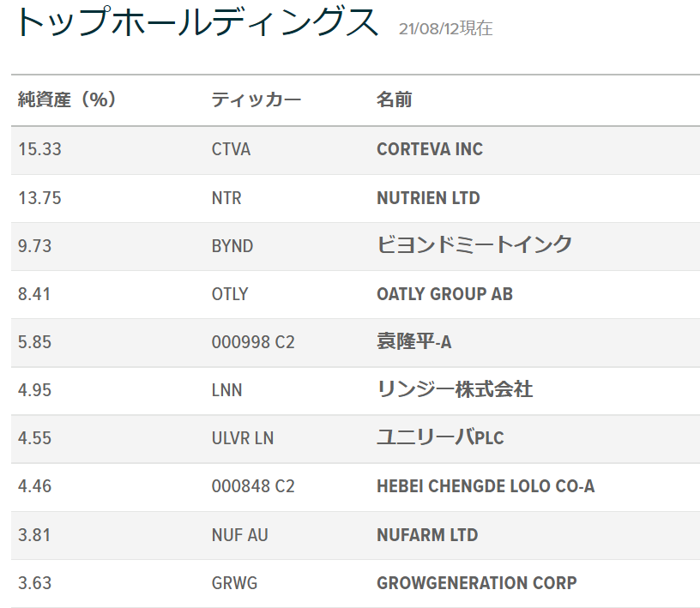The width and height of the screenshot is (700, 608).
Task: Click the 4.46 net assets value
Action: [34, 486]
